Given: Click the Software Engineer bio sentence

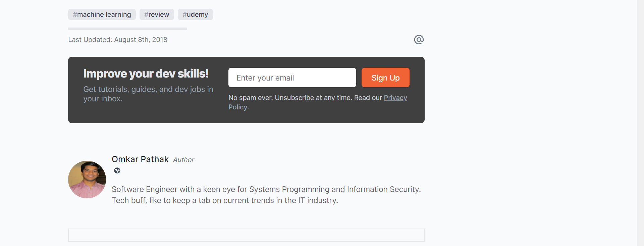Looking at the screenshot, I should click(266, 189).
